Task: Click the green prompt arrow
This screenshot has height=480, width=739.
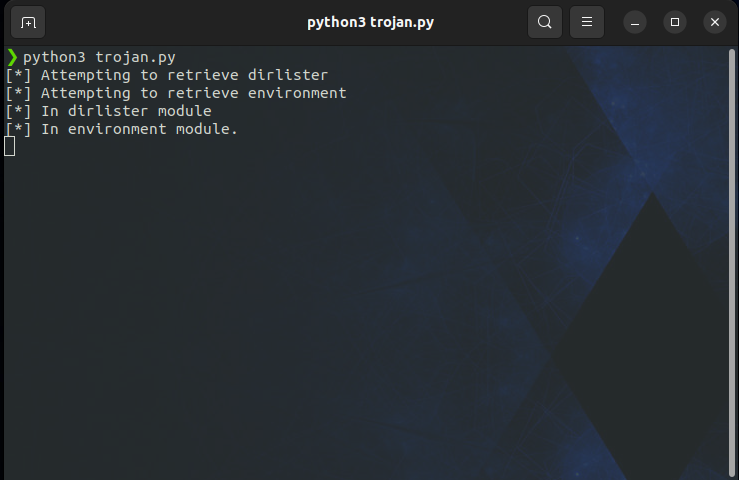Action: 12,58
